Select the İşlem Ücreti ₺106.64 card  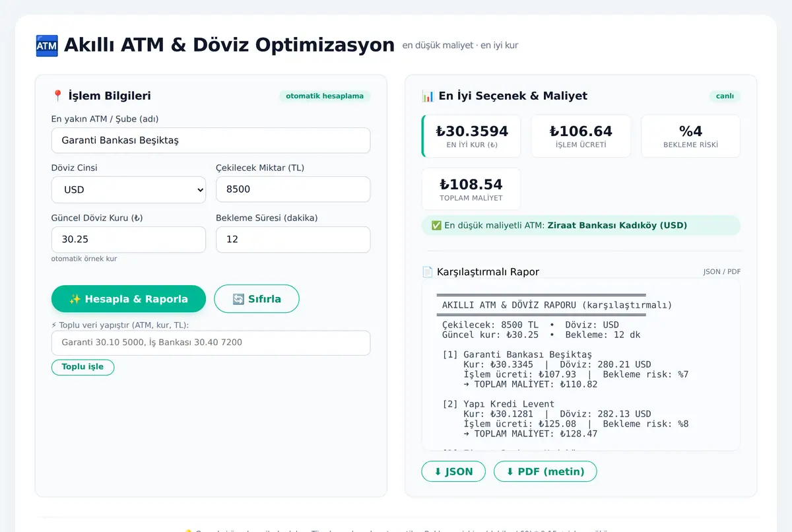click(581, 137)
